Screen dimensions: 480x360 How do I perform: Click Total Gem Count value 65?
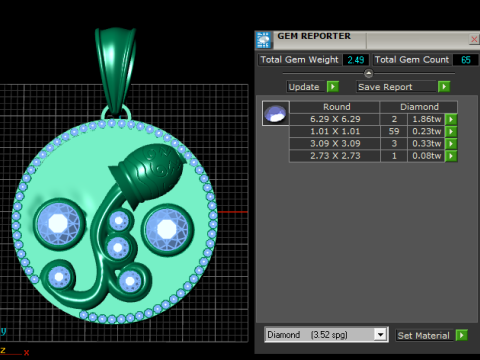click(x=466, y=60)
